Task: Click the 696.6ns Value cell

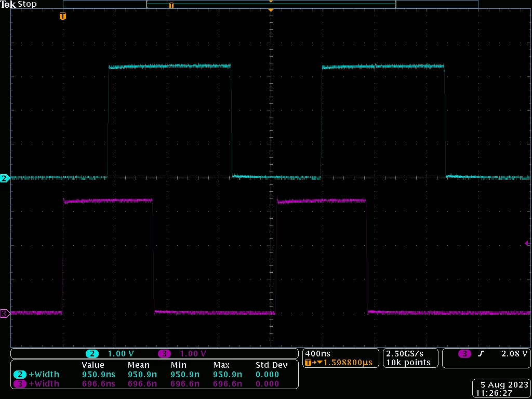Action: coord(98,384)
